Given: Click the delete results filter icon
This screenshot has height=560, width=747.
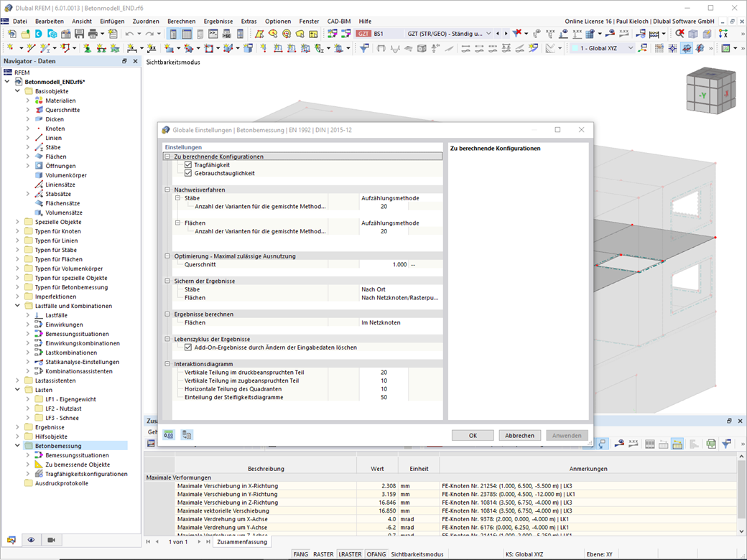Looking at the screenshot, I should [516, 33].
